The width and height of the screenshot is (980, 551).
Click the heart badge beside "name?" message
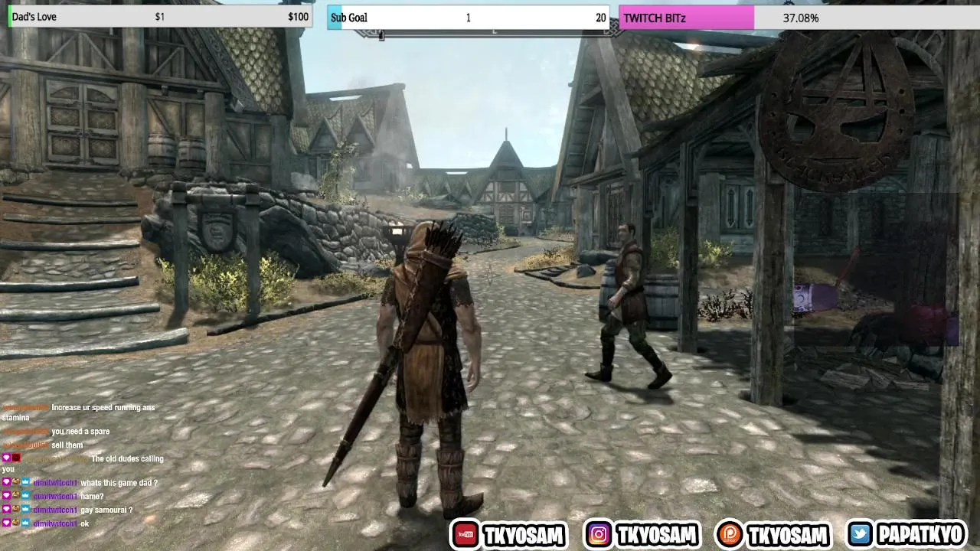tap(6, 496)
